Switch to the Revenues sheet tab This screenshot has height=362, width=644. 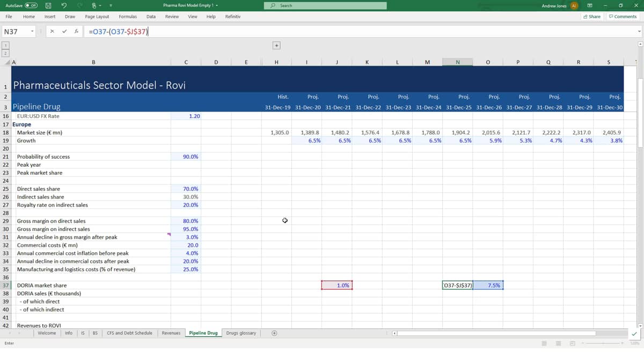coord(171,333)
